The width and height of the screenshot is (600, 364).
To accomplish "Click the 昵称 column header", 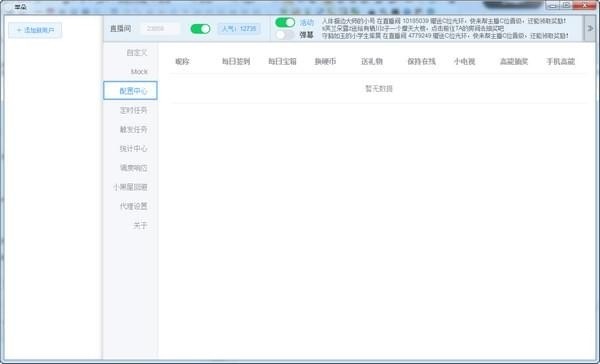I will click(x=182, y=61).
